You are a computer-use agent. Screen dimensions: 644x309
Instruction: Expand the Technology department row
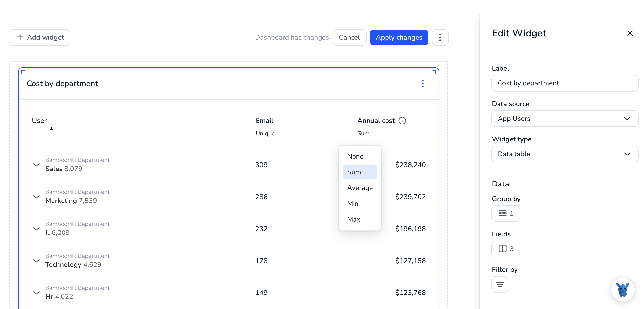36,261
